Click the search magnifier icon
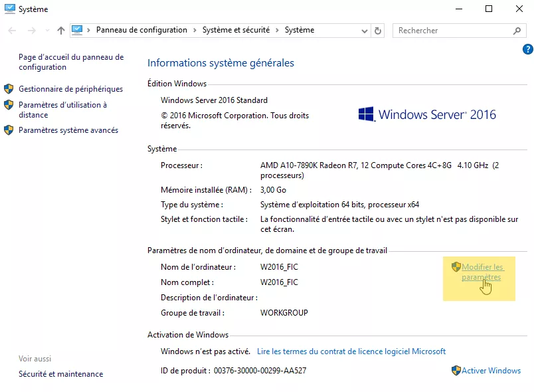This screenshot has width=534, height=392. (517, 31)
